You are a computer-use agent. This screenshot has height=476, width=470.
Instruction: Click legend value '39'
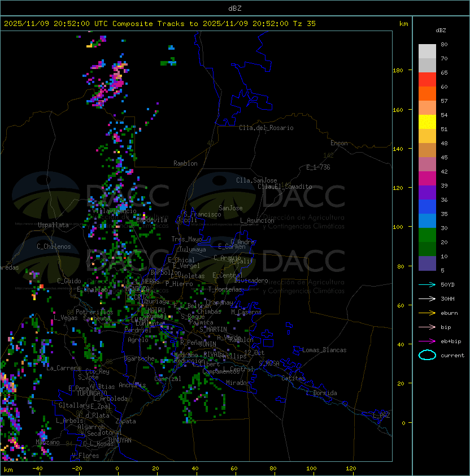click(x=444, y=186)
